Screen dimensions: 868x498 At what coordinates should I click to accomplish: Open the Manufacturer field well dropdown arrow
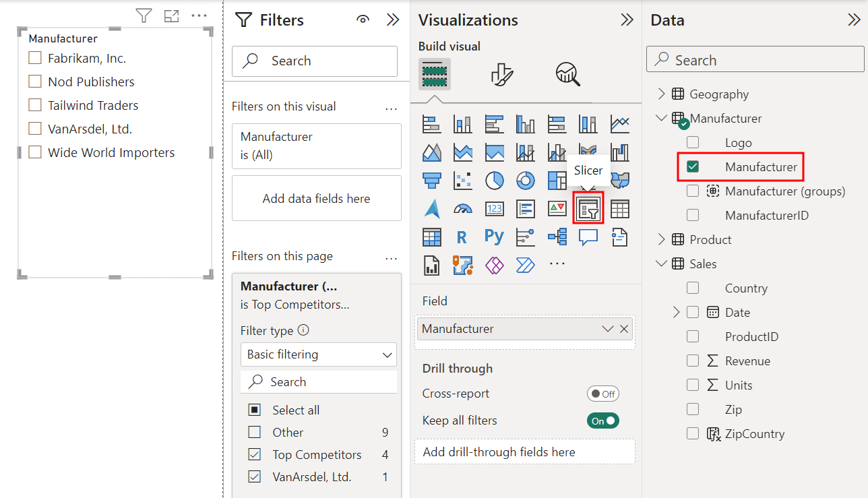coord(608,329)
